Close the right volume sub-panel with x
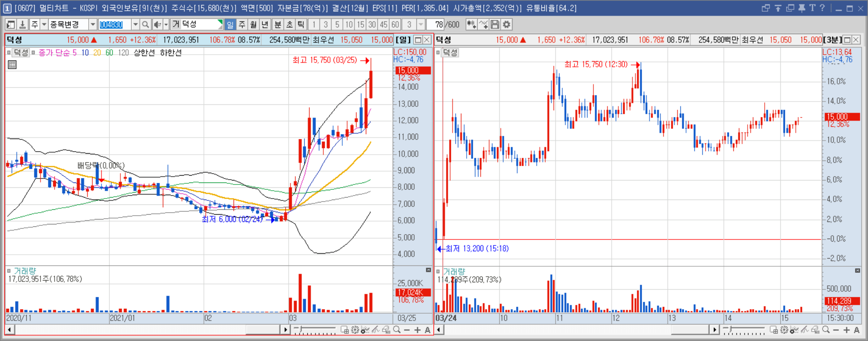Viewport: 868px width, 341px height. pyautogui.click(x=857, y=270)
